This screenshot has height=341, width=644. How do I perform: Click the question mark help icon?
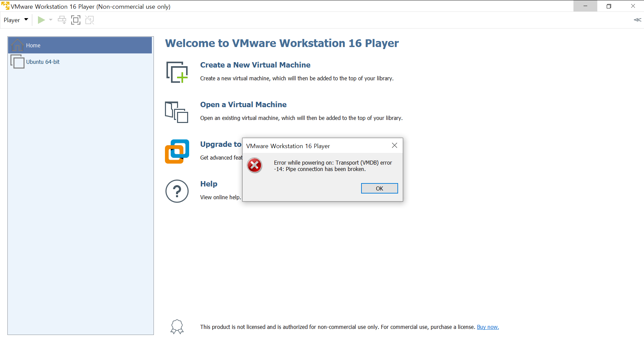click(177, 191)
